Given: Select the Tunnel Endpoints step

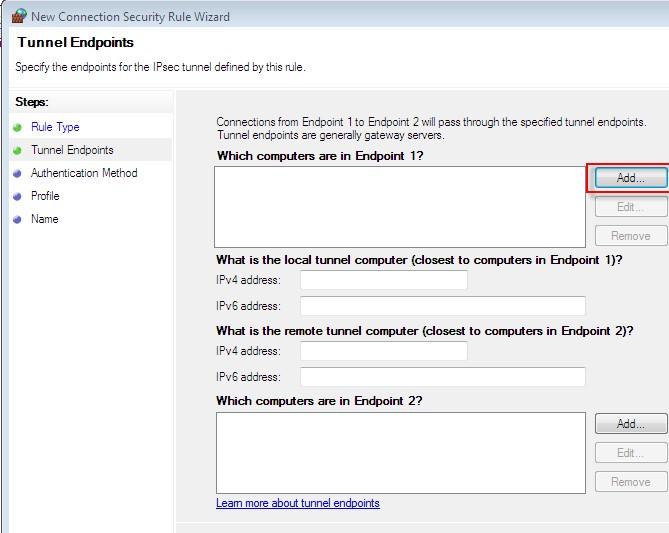Looking at the screenshot, I should [x=72, y=150].
